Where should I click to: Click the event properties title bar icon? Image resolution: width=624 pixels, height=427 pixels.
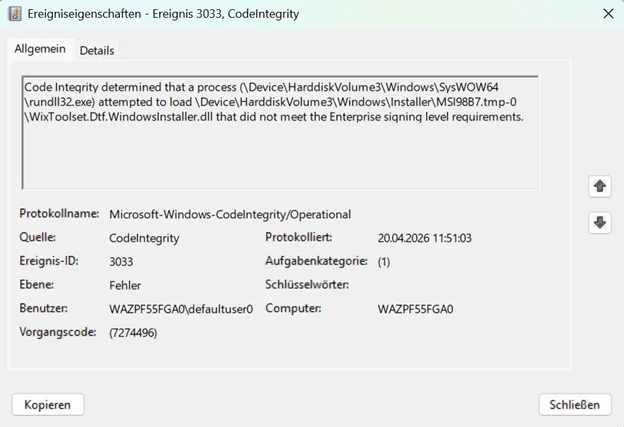[15, 14]
